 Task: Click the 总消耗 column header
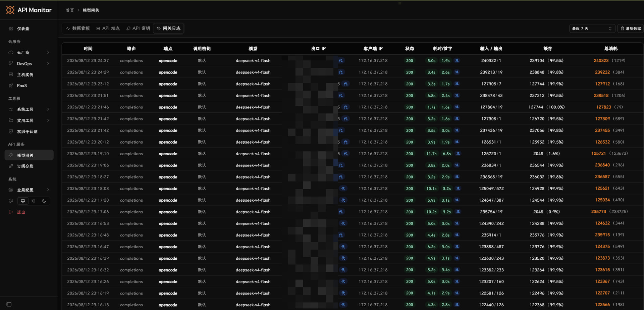tap(611, 49)
